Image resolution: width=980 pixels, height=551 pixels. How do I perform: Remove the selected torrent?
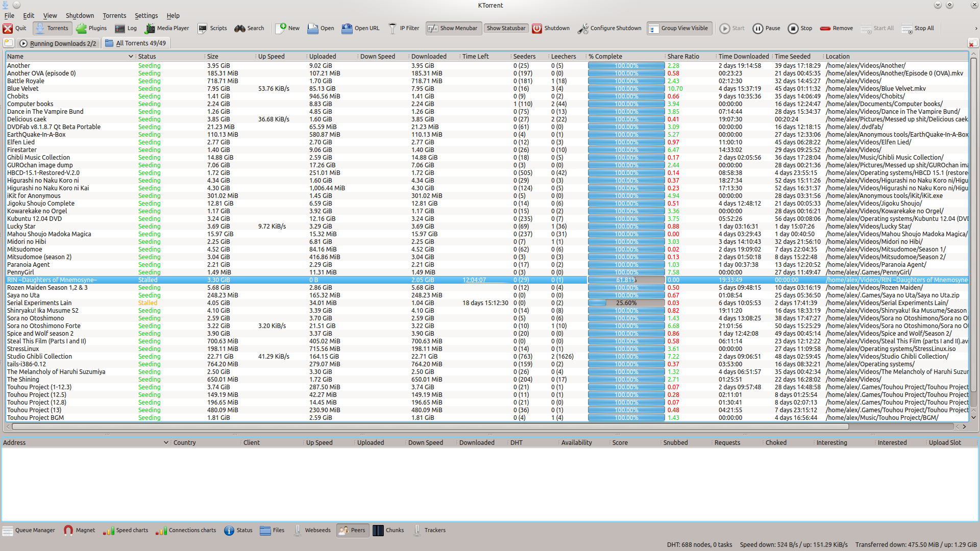[836, 29]
